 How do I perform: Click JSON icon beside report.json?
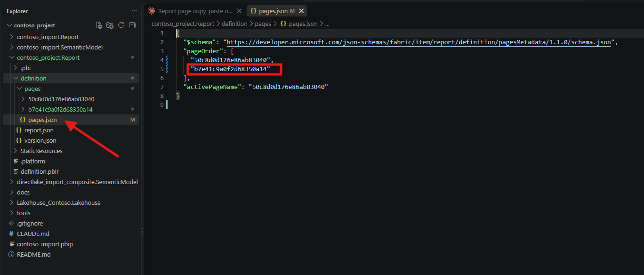[x=19, y=130]
